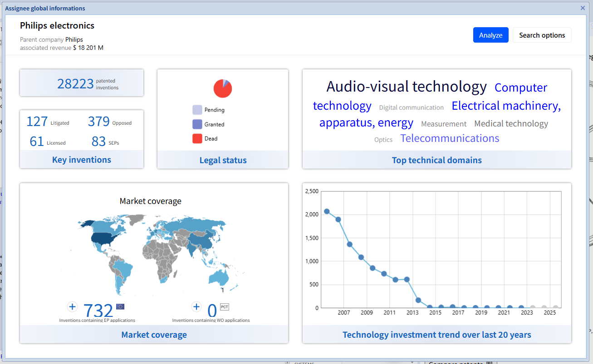Select the Pending legend color swatch

click(197, 110)
